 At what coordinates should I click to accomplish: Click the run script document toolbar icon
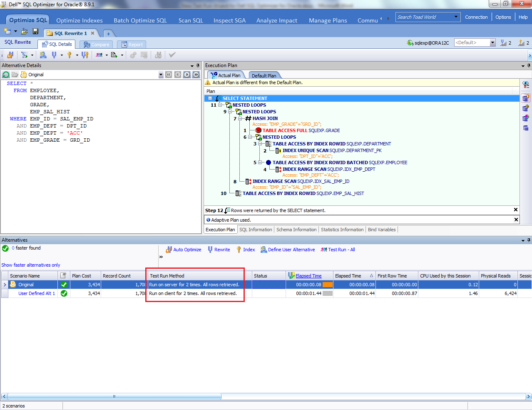(x=114, y=55)
